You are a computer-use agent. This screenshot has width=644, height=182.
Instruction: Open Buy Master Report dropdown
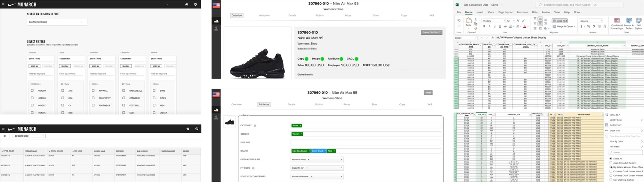tap(57, 22)
